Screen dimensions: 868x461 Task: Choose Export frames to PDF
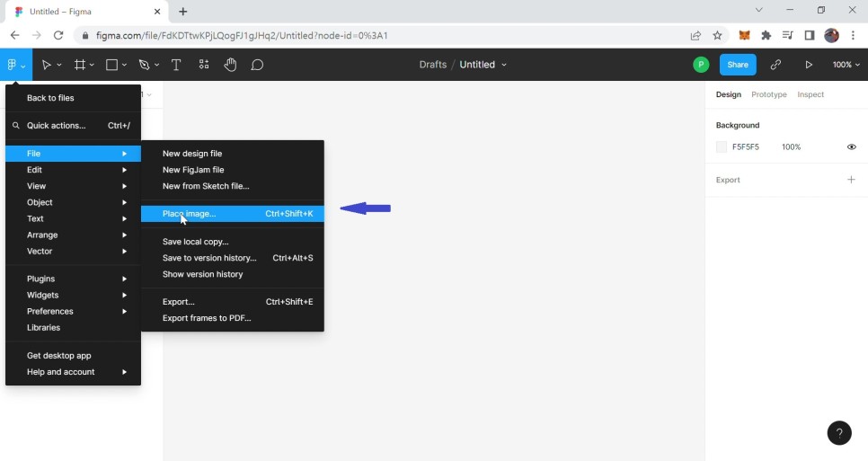[x=233, y=318]
